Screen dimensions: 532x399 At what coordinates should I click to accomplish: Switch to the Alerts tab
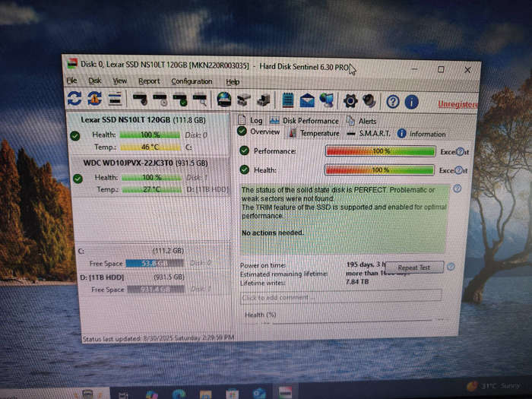[x=361, y=121]
